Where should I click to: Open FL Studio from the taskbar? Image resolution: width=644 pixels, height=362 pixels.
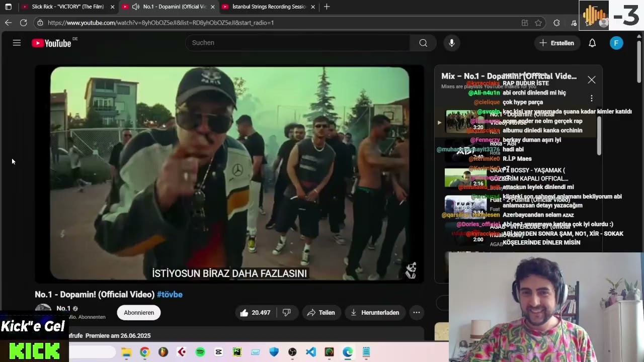pos(163,352)
